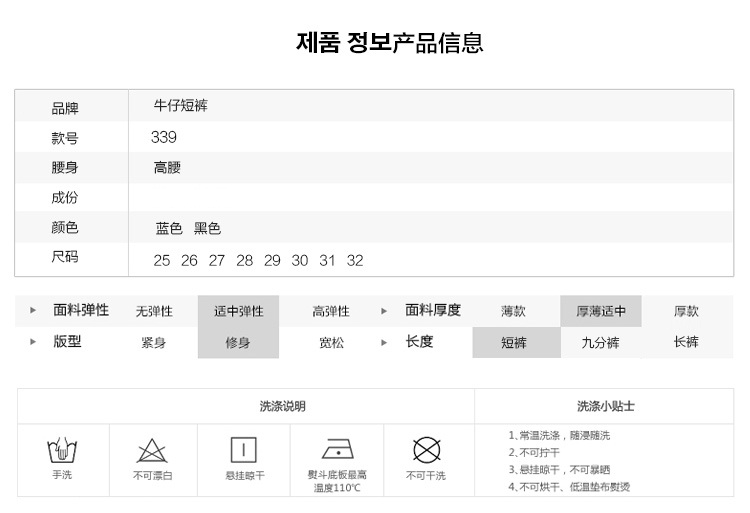Click tip 1 常温洗涤，随浸随洗

click(x=559, y=436)
